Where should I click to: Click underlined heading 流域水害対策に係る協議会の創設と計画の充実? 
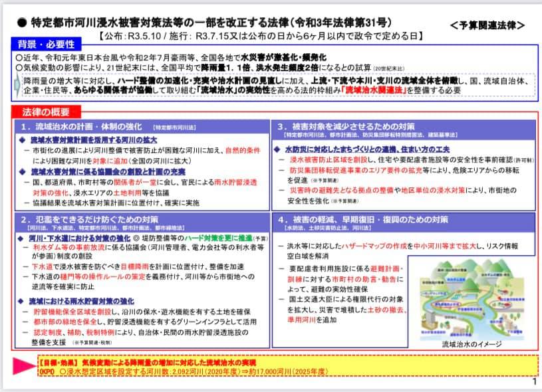(108, 171)
